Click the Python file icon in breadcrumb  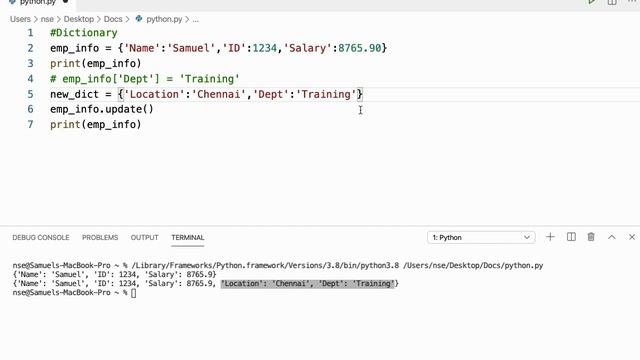[x=139, y=19]
